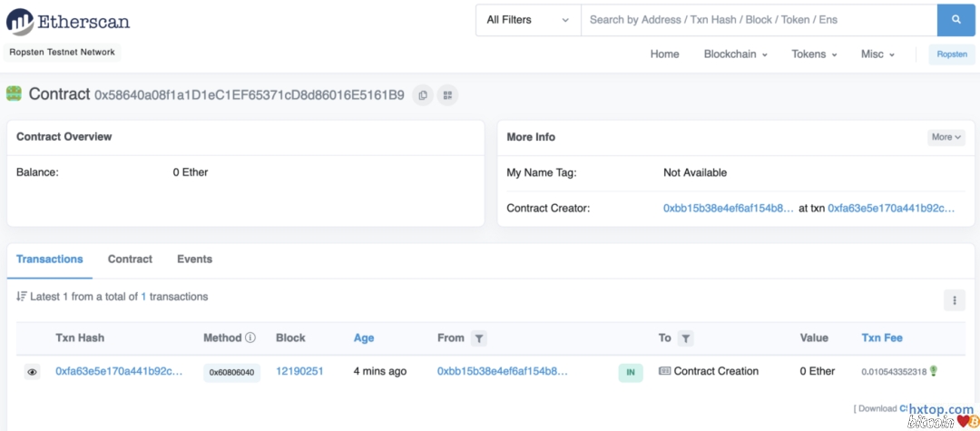Open the All Filters dropdown
The image size is (980, 431).
coord(527,20)
